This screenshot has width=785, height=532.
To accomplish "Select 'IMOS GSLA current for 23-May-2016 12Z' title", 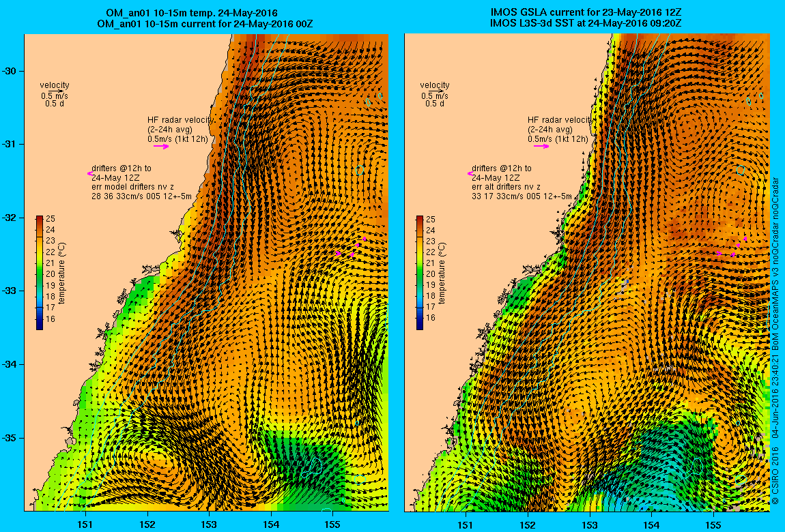I will pyautogui.click(x=586, y=13).
